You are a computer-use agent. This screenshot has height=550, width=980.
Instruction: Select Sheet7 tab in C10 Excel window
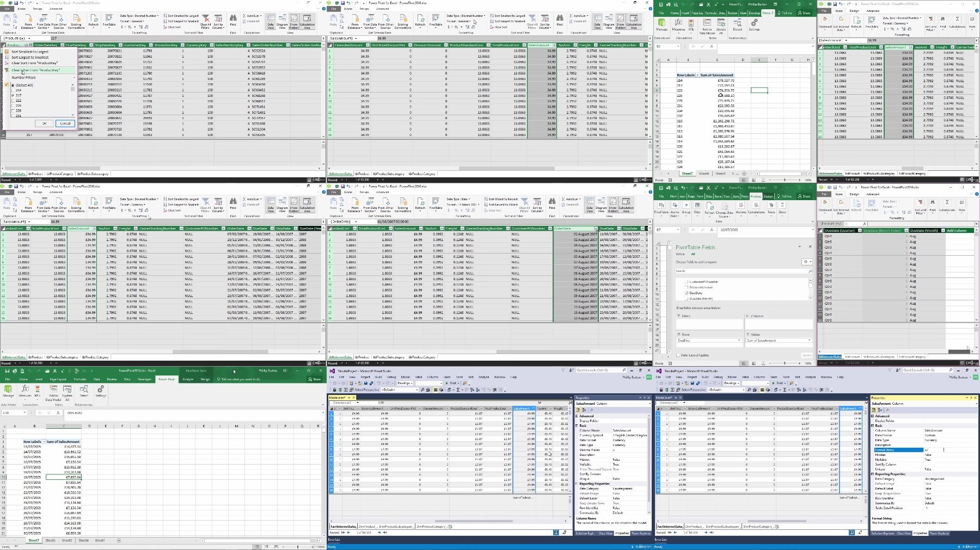pyautogui.click(x=34, y=541)
